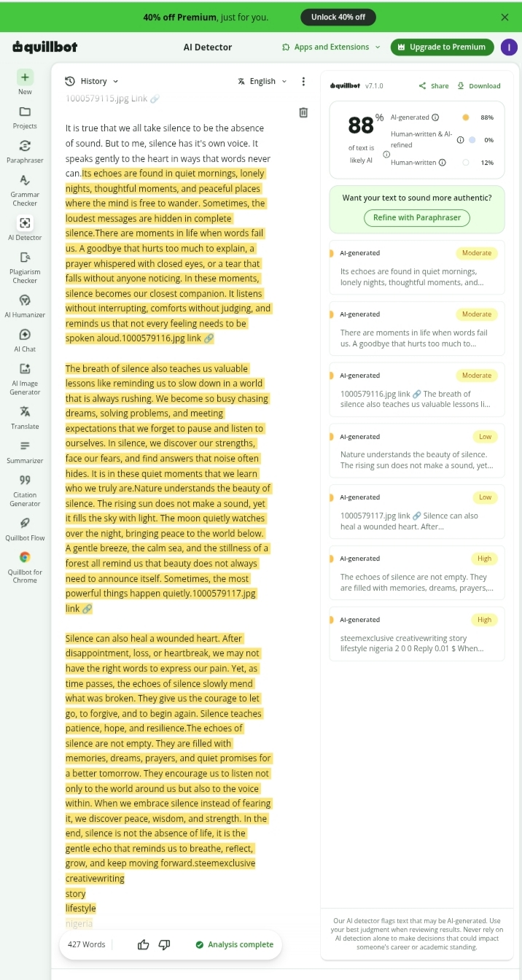Click the 'creativewriting' tag text
The height and width of the screenshot is (980, 522).
[95, 879]
